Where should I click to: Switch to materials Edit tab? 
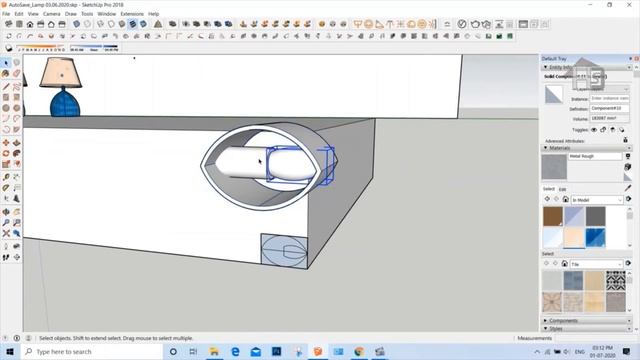[x=562, y=189]
